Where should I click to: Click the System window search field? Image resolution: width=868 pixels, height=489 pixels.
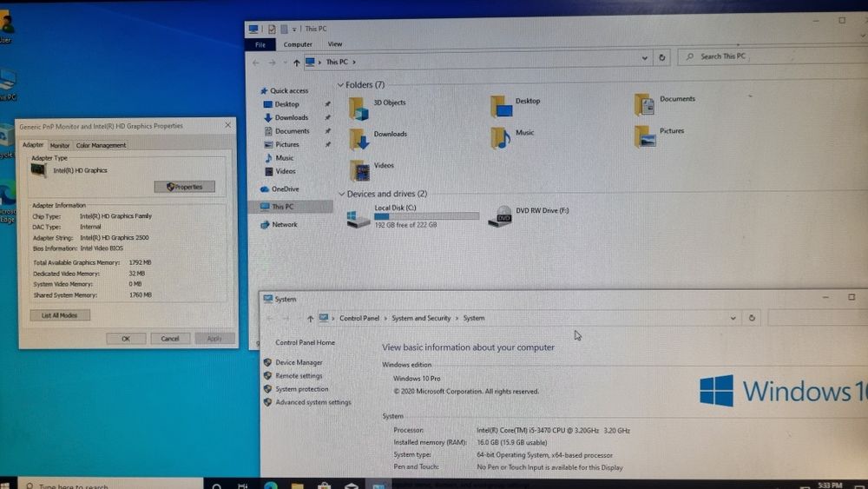coord(819,317)
